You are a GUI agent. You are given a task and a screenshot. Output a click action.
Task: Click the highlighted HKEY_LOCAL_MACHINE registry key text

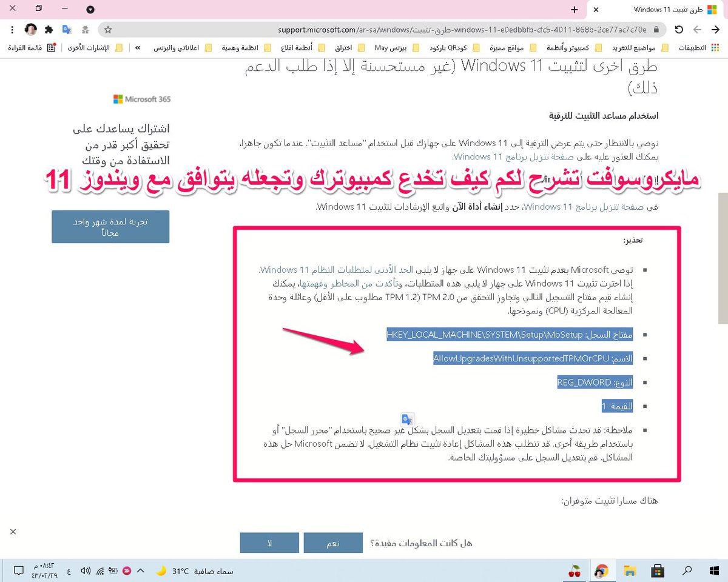tap(510, 335)
